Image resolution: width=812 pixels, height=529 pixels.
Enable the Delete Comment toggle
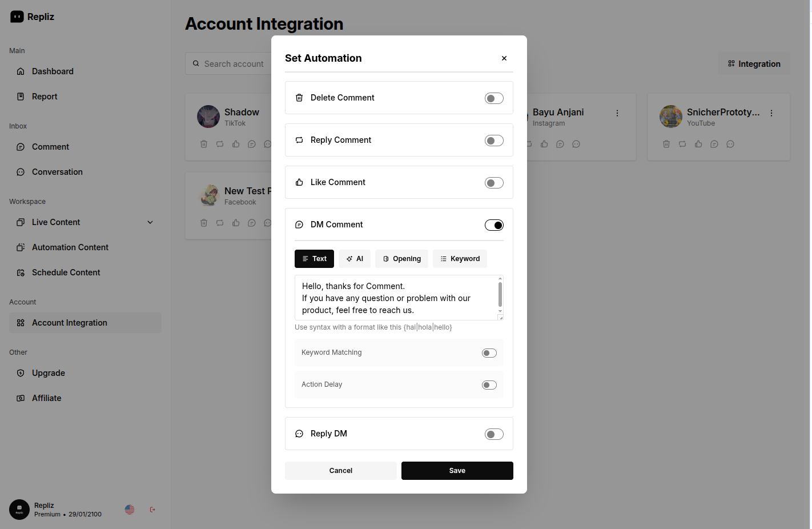[494, 98]
